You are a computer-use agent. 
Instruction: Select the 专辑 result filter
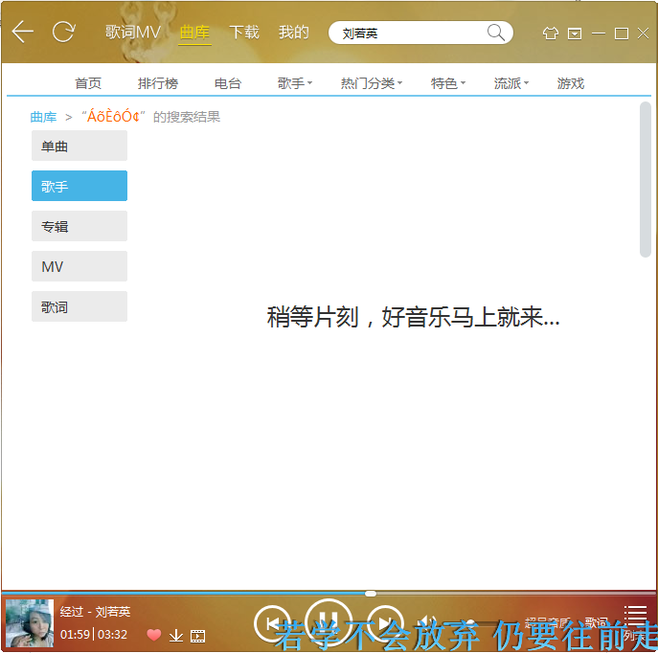pos(79,226)
